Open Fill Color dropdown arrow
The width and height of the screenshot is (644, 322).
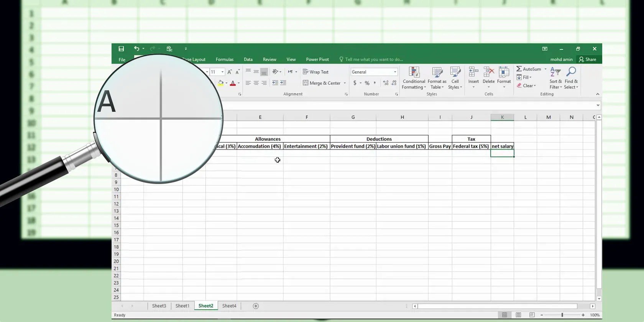[x=226, y=83]
